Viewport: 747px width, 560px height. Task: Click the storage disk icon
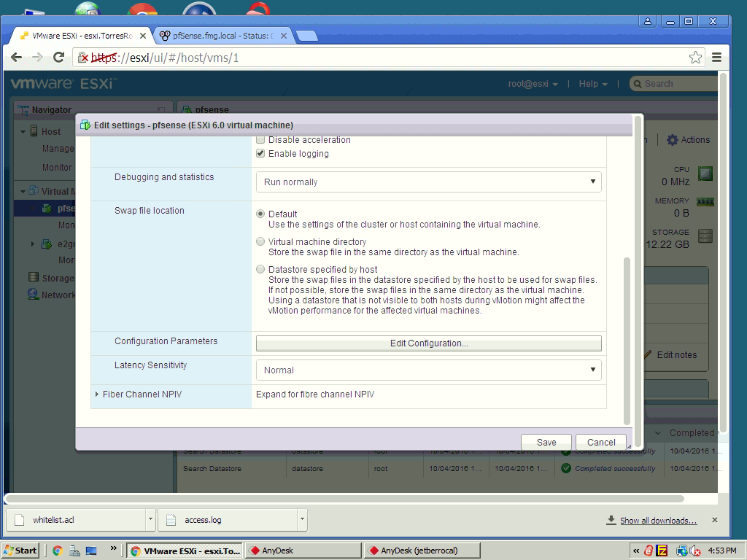point(705,236)
